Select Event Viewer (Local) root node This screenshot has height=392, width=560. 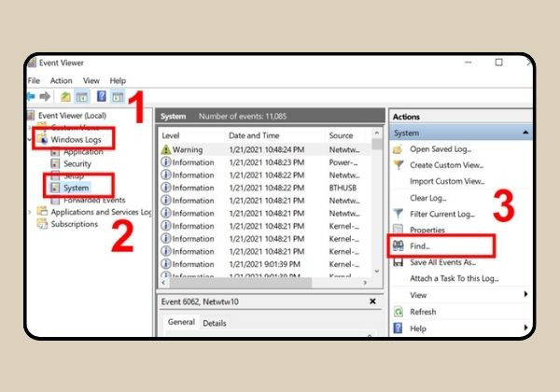72,116
